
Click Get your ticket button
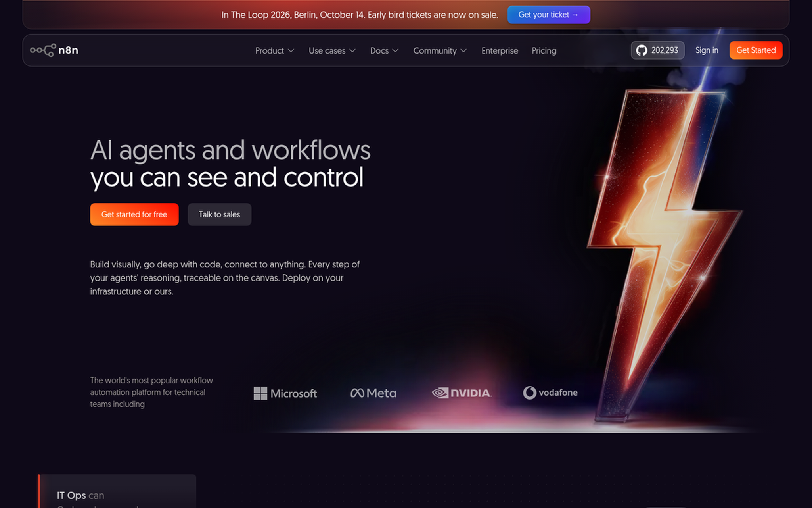(549, 15)
